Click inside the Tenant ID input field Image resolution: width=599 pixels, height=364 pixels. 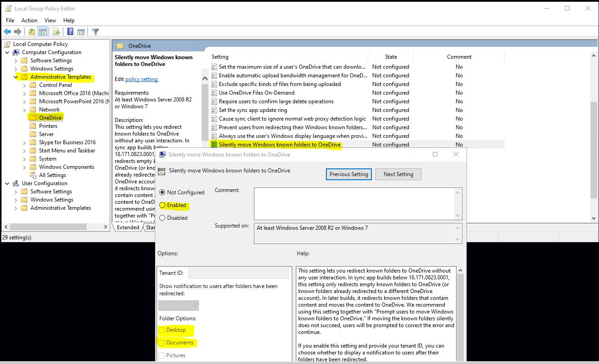[239, 273]
